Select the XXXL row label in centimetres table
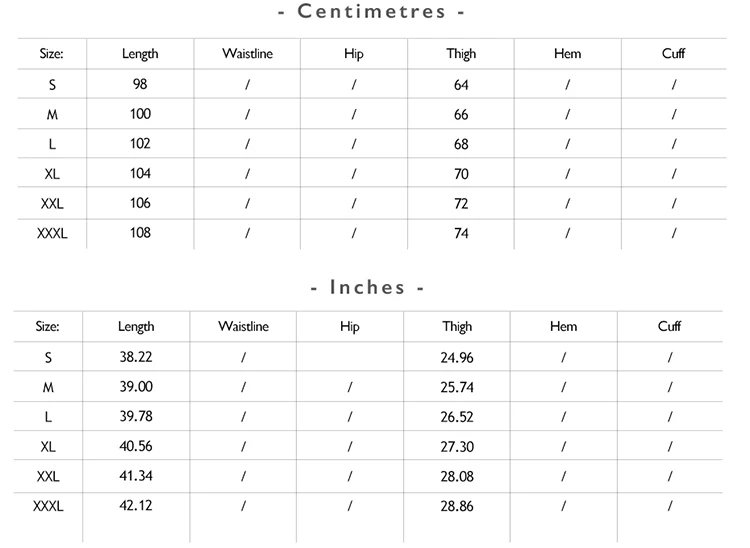 [52, 233]
